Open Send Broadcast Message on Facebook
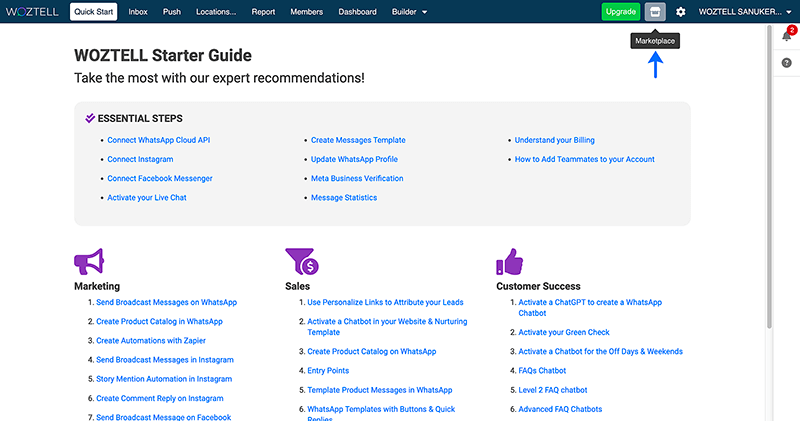The image size is (800, 421). 163,417
